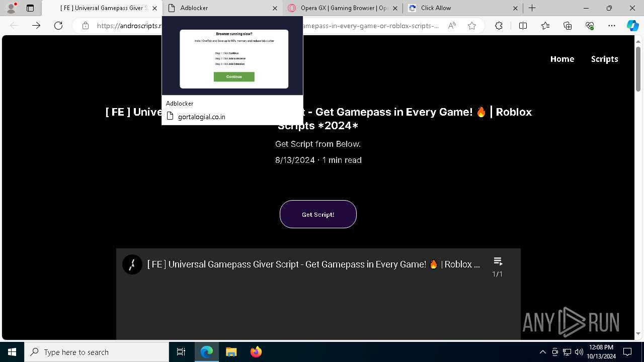This screenshot has height=362, width=644.
Task: Open the volume control tray icon
Action: coord(579,352)
